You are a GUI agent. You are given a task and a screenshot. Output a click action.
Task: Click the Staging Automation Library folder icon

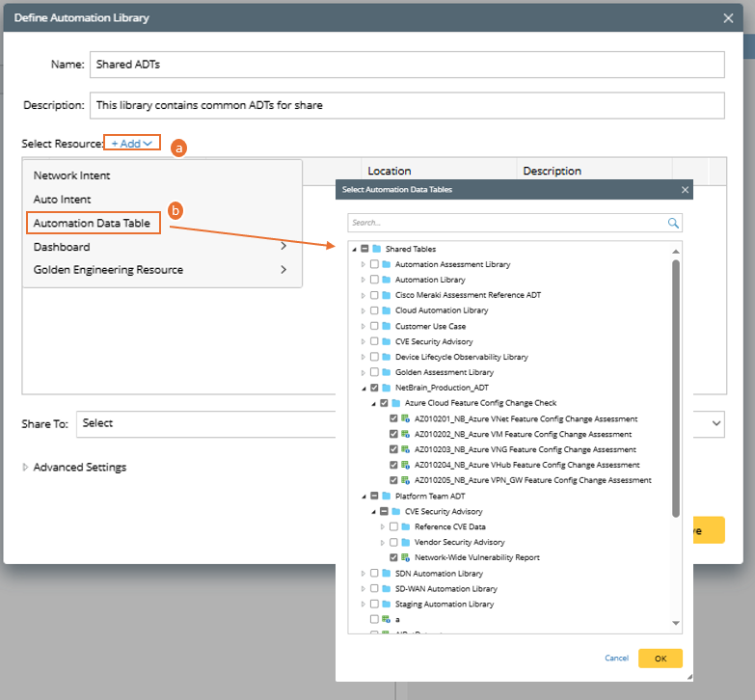387,604
